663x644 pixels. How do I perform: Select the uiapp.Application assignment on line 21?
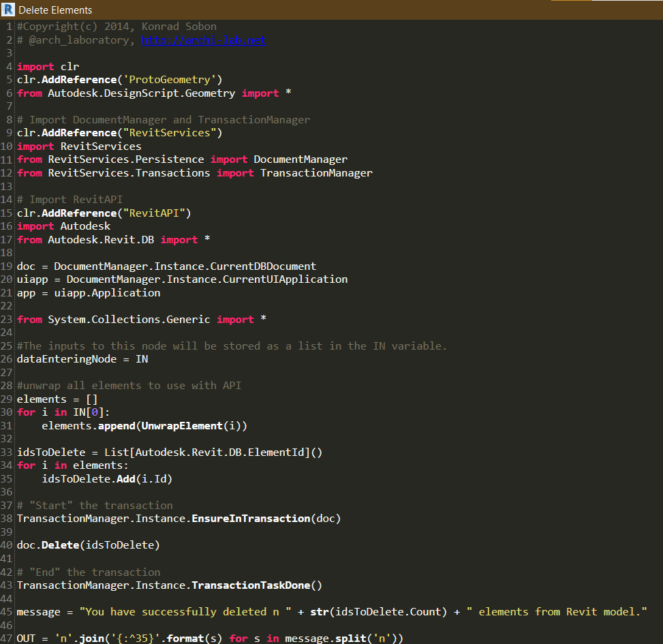pyautogui.click(x=89, y=292)
